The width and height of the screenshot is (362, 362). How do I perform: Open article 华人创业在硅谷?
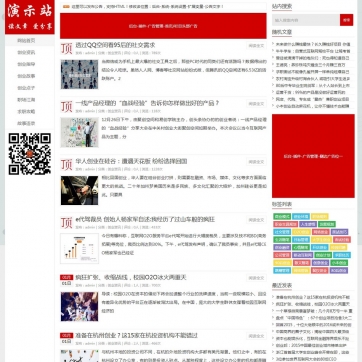tap(131, 161)
